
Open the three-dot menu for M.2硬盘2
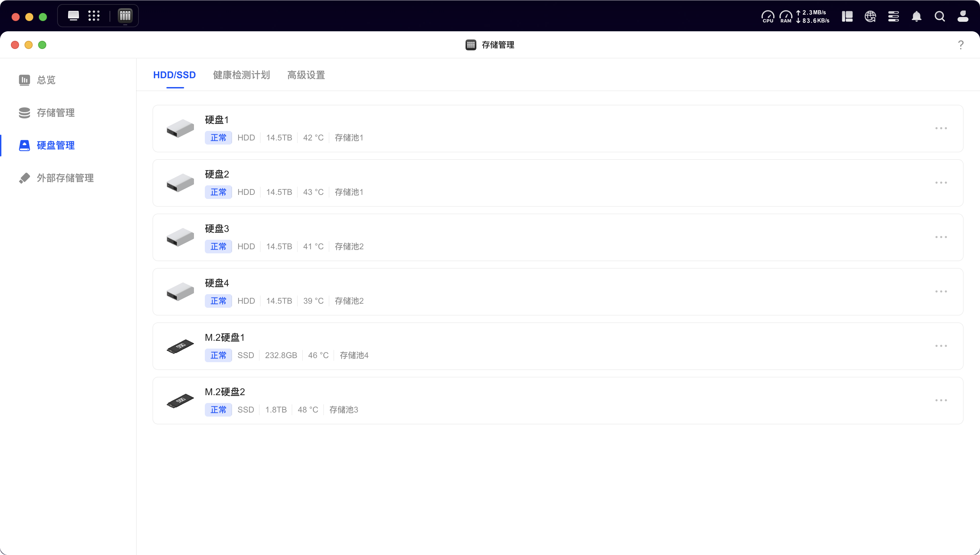coord(941,400)
